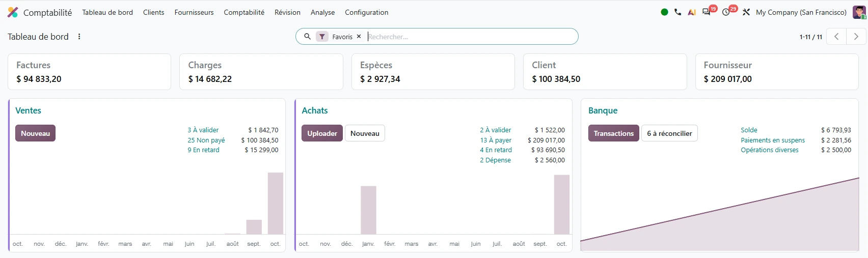Open the Configuration menu

(367, 12)
